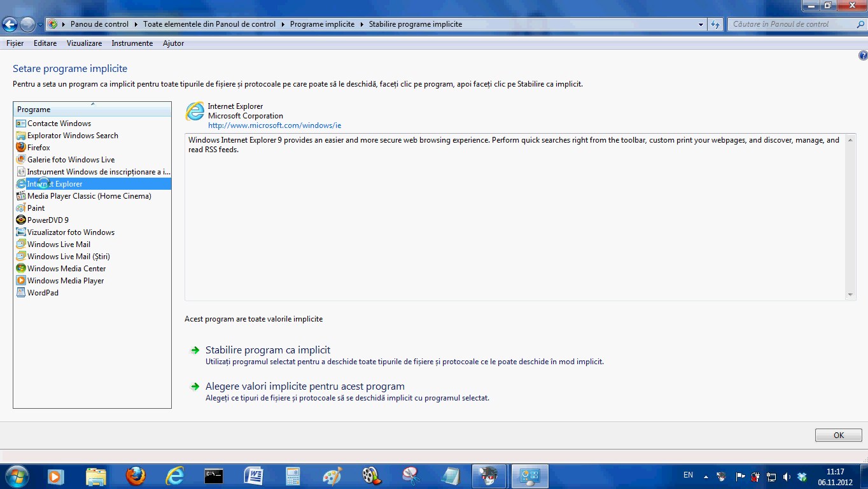The height and width of the screenshot is (489, 868).
Task: Open the Fișier menu
Action: click(x=15, y=43)
